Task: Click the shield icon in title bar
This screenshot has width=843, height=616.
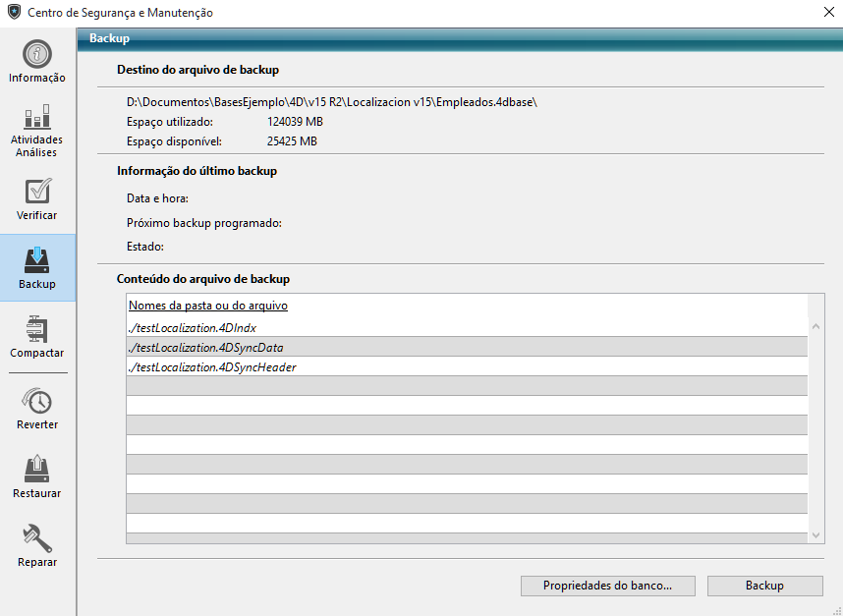Action: 14,13
